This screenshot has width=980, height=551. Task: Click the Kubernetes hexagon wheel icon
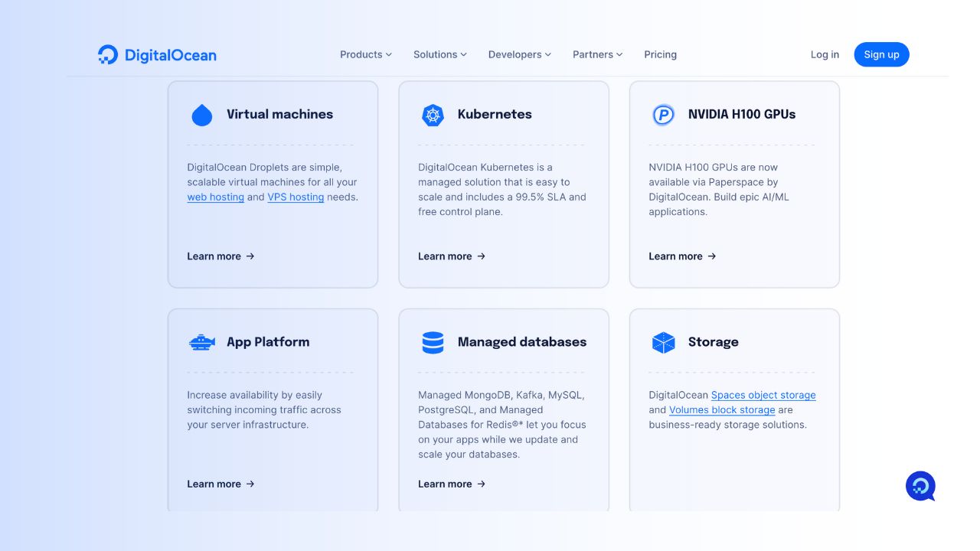pyautogui.click(x=433, y=115)
